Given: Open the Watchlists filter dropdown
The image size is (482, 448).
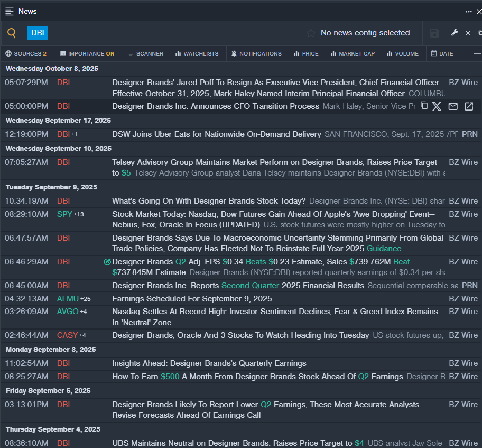Looking at the screenshot, I should (x=197, y=53).
